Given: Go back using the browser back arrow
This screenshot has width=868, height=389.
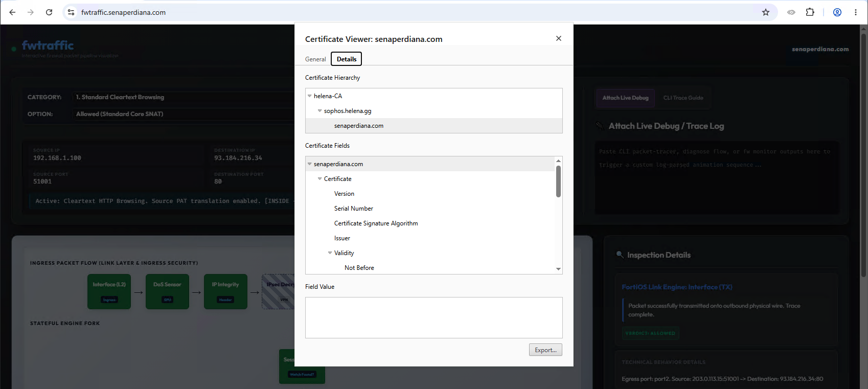Looking at the screenshot, I should pyautogui.click(x=12, y=12).
